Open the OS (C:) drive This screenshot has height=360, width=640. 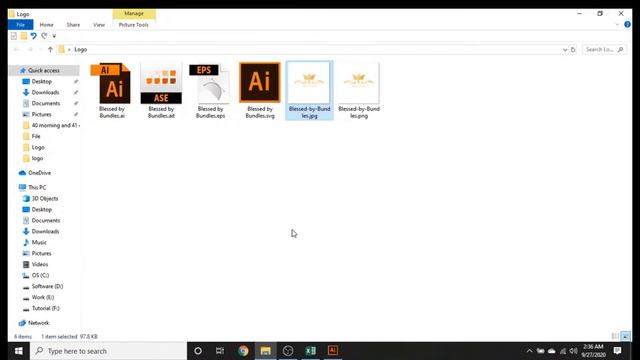(40, 276)
